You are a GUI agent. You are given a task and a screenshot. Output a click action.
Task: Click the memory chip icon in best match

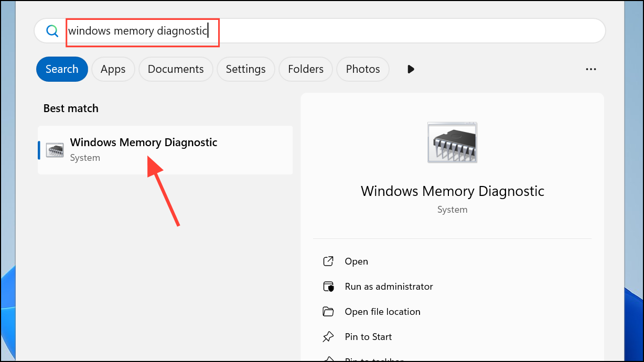point(55,150)
